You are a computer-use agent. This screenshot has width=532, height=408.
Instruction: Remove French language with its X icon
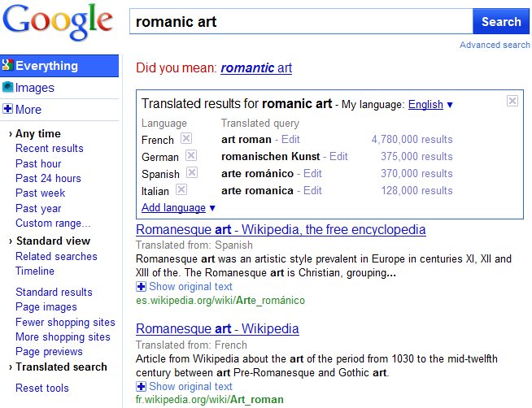[x=186, y=138]
